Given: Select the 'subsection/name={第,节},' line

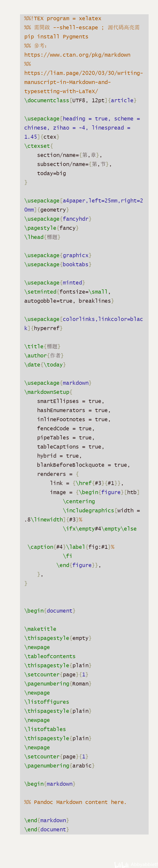Looking at the screenshot, I should click(x=74, y=164).
